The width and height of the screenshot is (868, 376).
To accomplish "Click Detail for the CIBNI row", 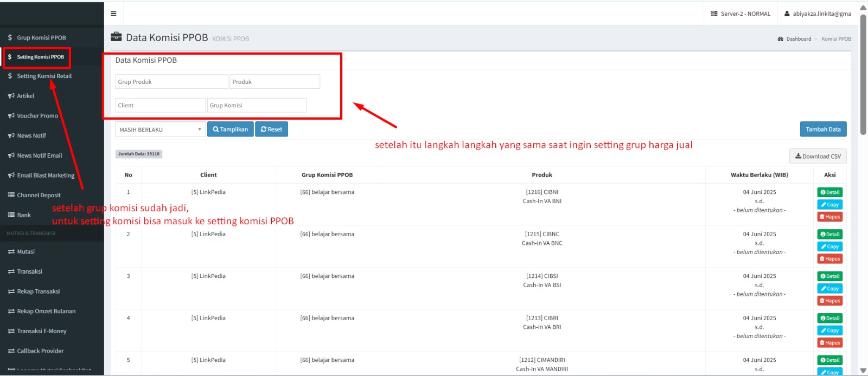I will (x=829, y=192).
